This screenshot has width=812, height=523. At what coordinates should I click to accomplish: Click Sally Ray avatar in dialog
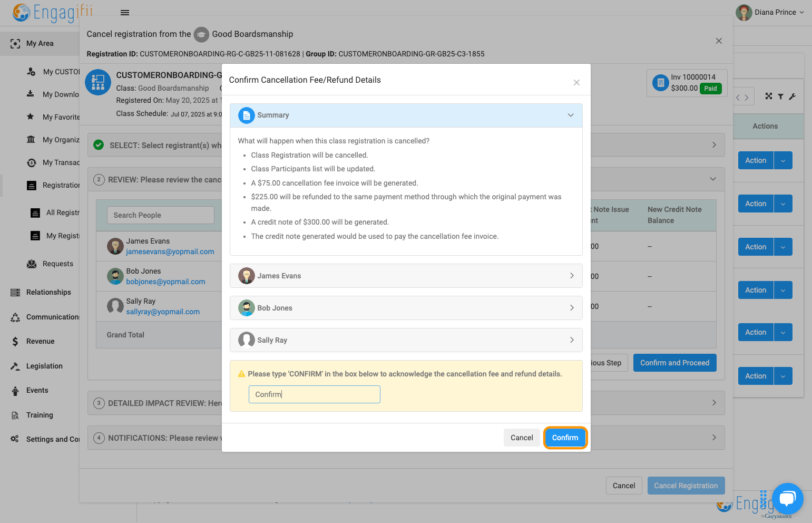(247, 340)
